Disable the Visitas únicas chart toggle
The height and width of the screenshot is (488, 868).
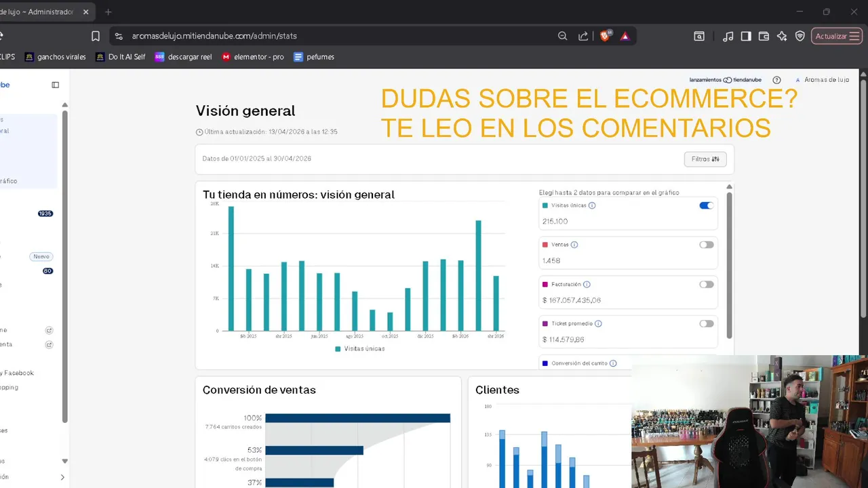tap(706, 205)
